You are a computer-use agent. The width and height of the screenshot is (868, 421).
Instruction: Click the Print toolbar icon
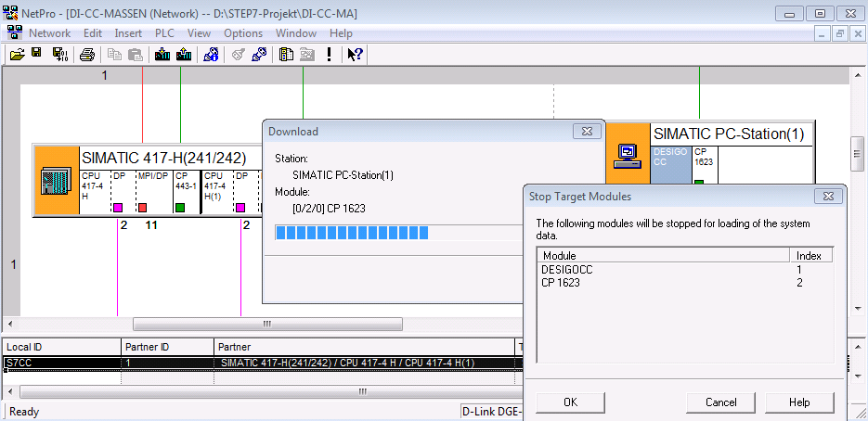coord(87,55)
